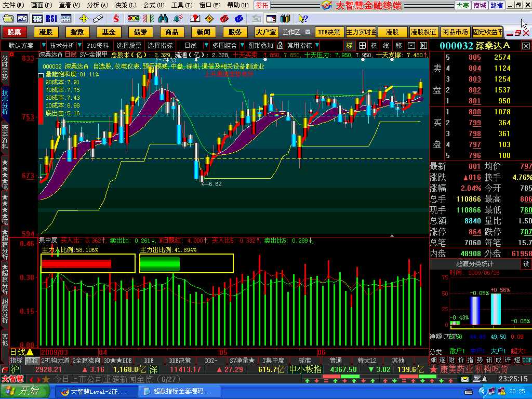Click the padlock icon beside 图形叠加

pos(280,46)
